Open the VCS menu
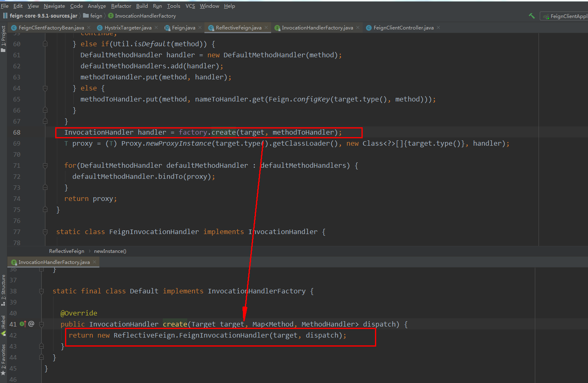 [x=190, y=6]
